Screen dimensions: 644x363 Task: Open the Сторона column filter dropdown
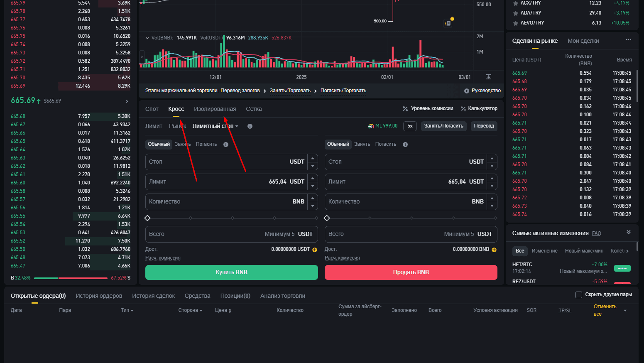(x=201, y=311)
